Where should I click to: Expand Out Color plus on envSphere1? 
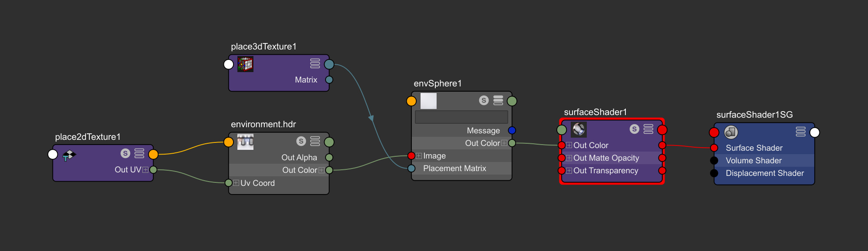coord(504,143)
